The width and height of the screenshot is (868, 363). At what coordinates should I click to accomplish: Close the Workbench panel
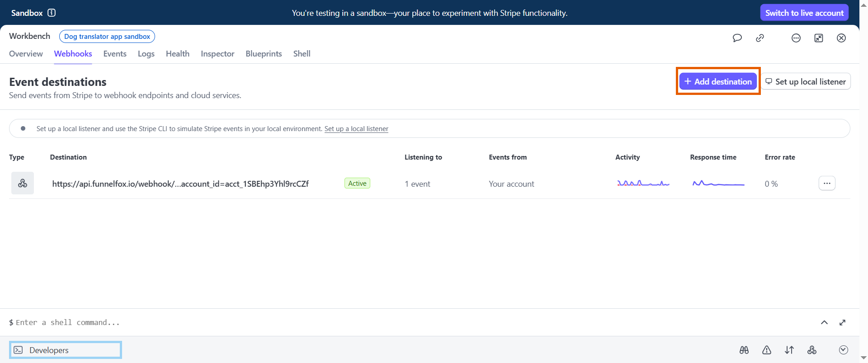(x=841, y=38)
